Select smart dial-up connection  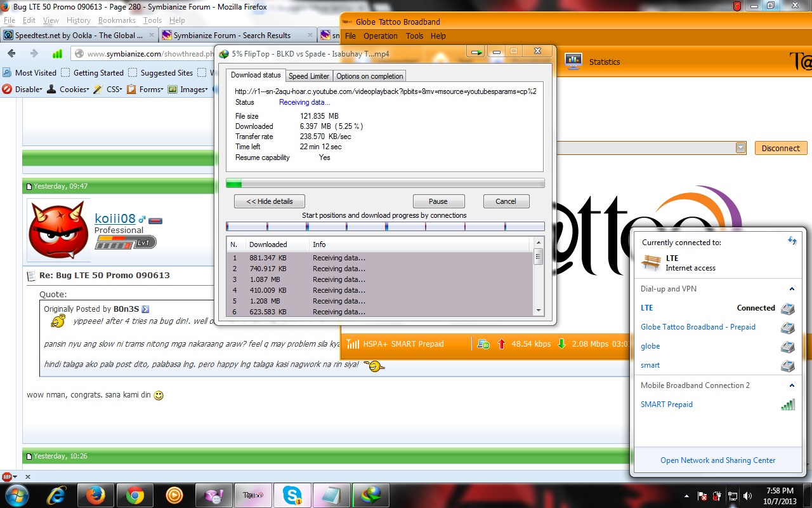650,365
